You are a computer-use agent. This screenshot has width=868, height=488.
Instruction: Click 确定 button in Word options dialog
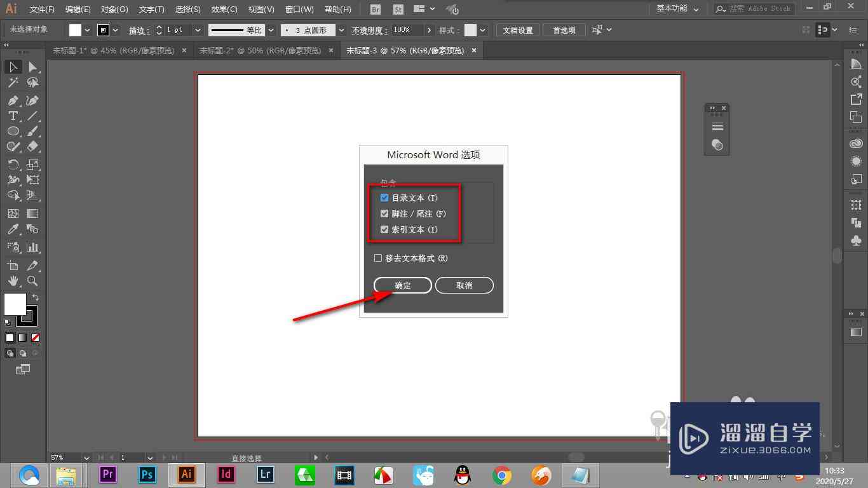[x=403, y=285]
